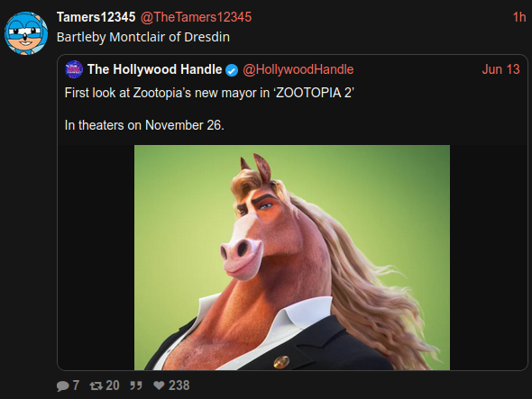Viewport: 532px width, 399px height.
Task: Open Tamers12345 profile avatar
Action: coord(26,33)
